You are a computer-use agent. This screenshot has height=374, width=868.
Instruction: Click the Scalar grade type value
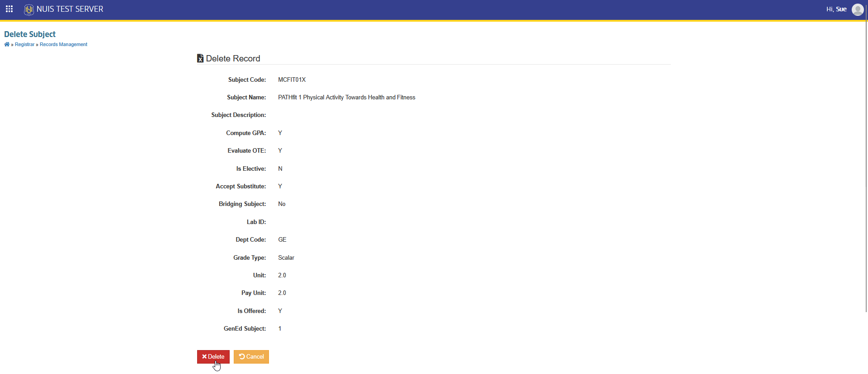point(286,257)
